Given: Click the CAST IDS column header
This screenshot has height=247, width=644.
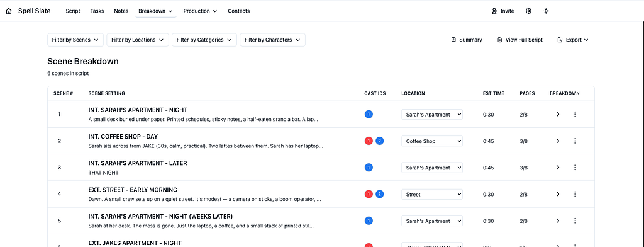Looking at the screenshot, I should click(x=374, y=93).
